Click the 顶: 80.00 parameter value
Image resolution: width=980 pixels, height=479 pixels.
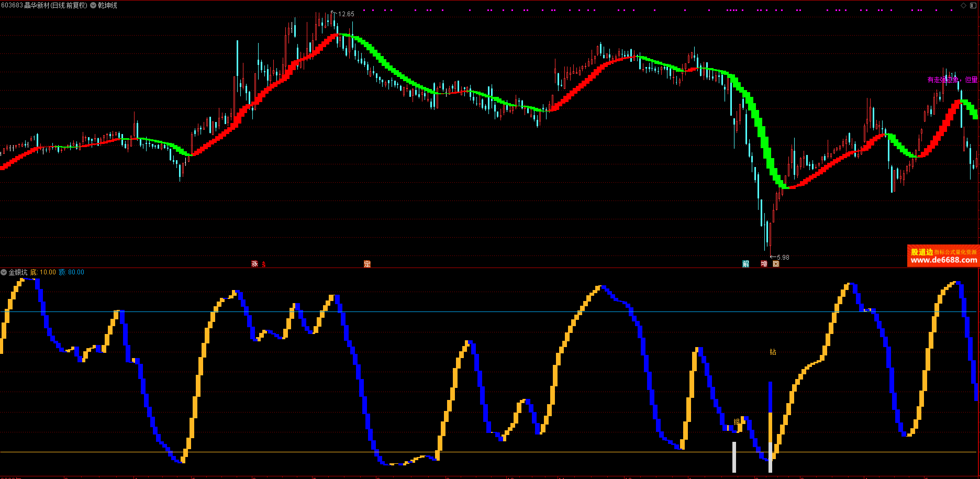pyautogui.click(x=71, y=272)
